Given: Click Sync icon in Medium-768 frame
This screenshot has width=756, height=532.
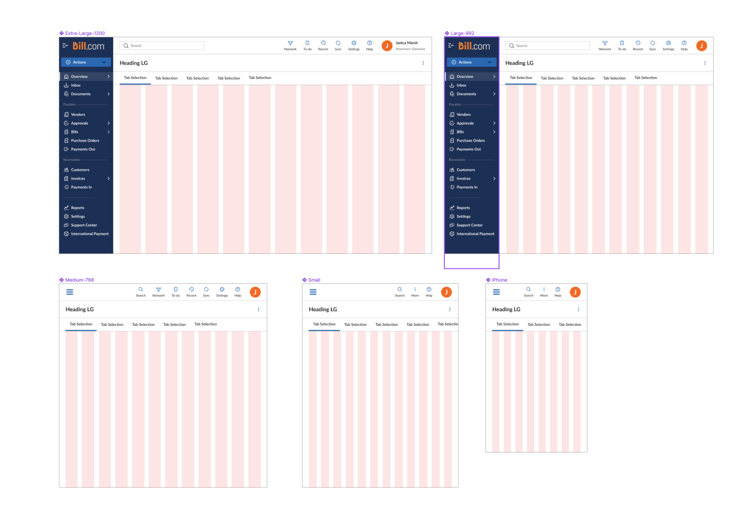Looking at the screenshot, I should tap(206, 290).
